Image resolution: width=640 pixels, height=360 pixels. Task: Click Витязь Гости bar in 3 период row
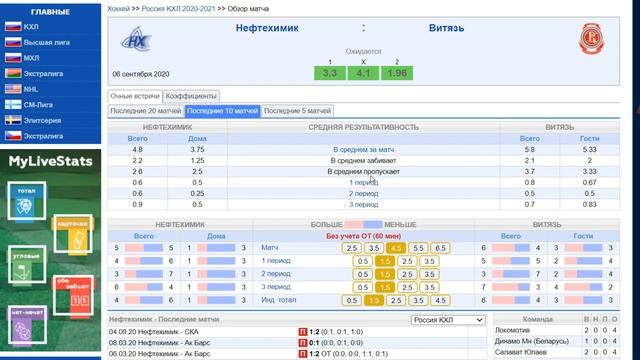583,287
